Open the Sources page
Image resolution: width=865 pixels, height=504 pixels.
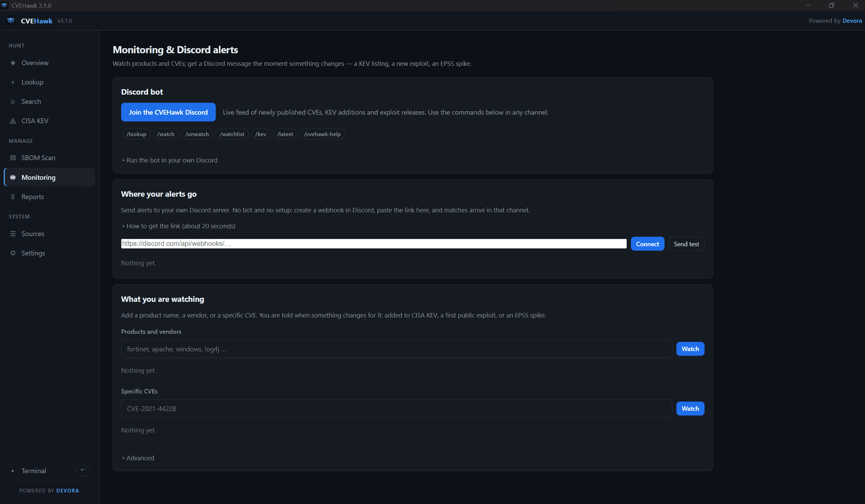[50, 234]
